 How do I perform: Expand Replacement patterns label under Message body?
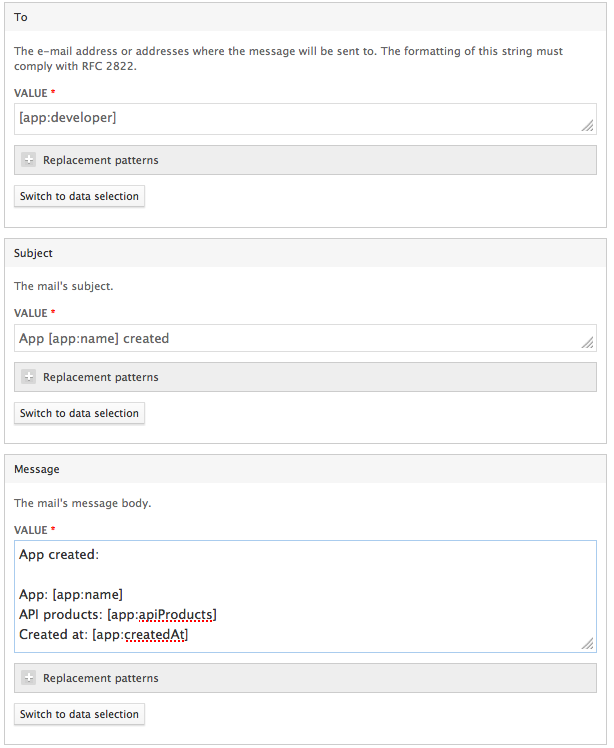[100, 678]
